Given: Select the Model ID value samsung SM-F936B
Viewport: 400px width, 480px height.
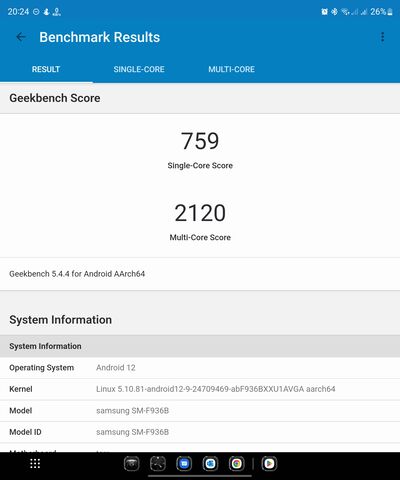Looking at the screenshot, I should click(132, 432).
